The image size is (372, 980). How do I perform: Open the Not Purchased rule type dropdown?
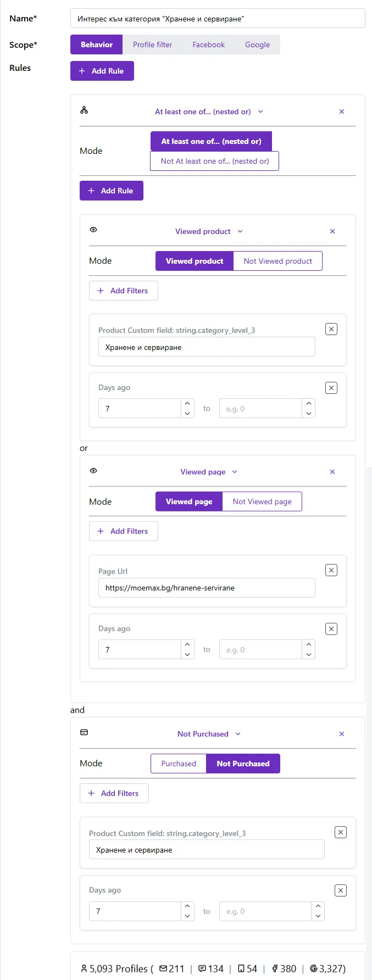pyautogui.click(x=209, y=734)
